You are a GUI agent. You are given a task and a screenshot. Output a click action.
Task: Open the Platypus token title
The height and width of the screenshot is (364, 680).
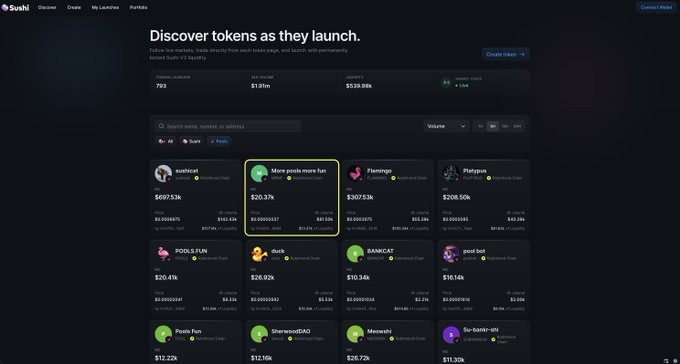click(475, 171)
